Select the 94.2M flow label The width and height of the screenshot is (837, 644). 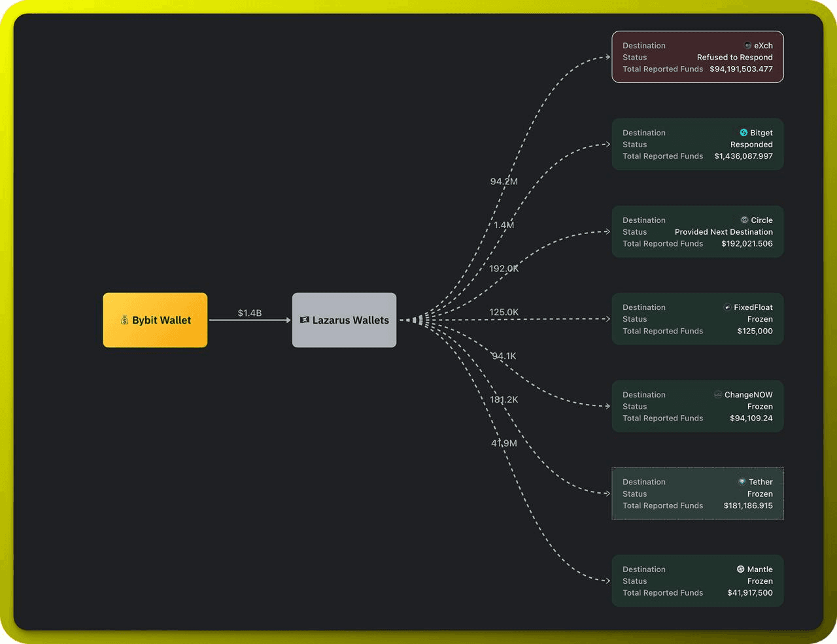point(504,181)
